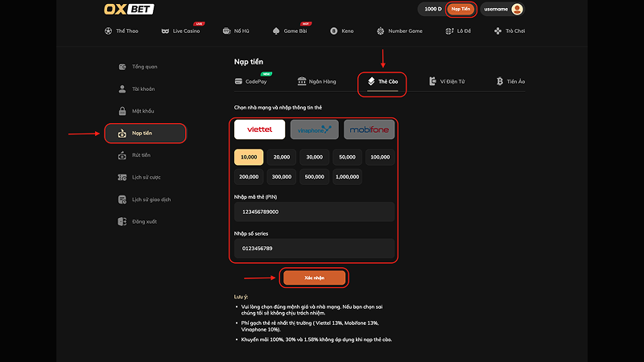Open the Live Casino menu
This screenshot has width=644, height=362.
point(180,31)
